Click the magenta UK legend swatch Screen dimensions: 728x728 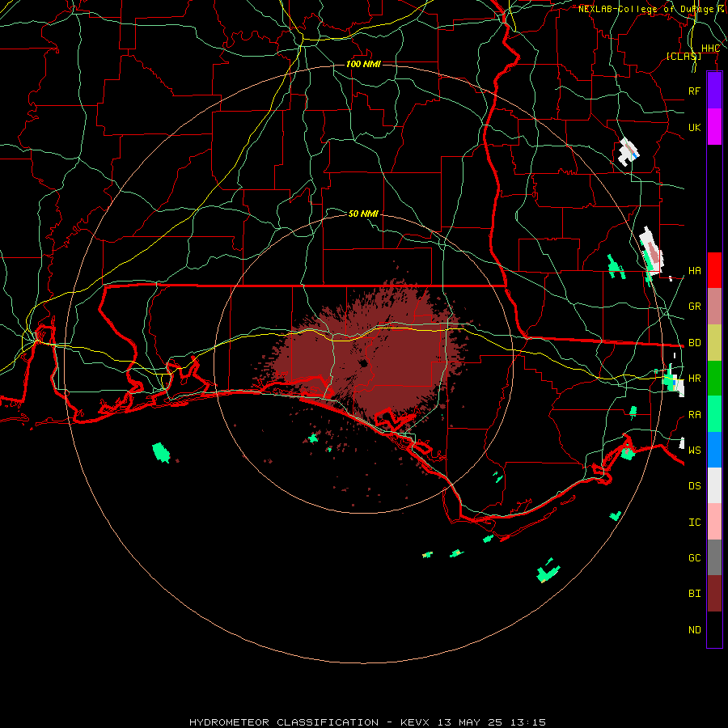[714, 127]
